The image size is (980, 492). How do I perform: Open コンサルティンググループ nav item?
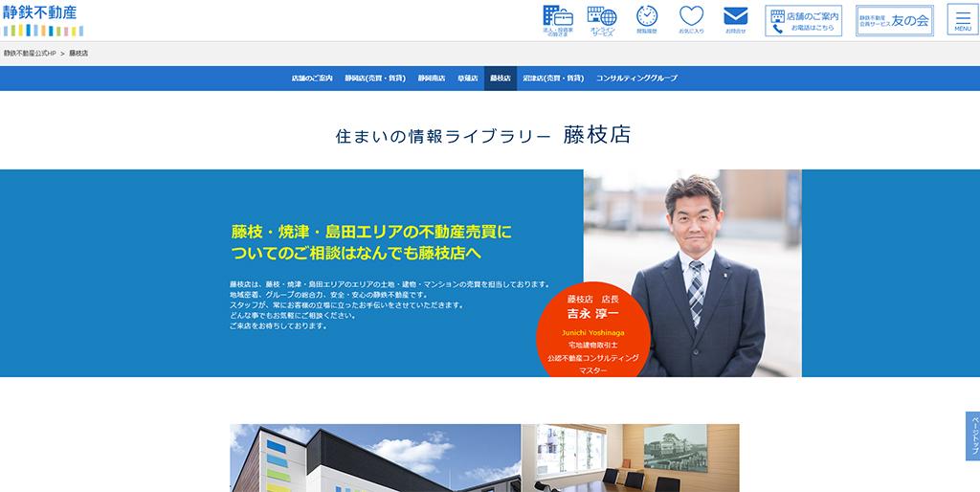[x=636, y=78]
